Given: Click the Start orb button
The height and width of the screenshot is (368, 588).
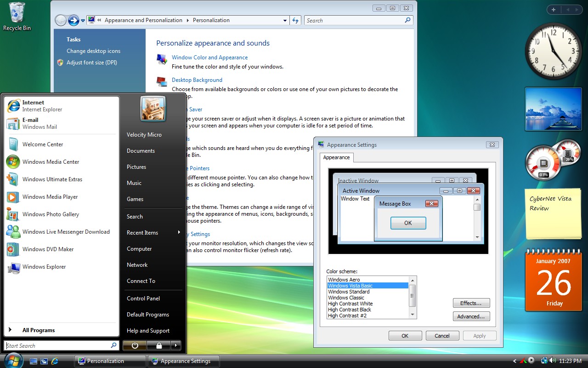Looking at the screenshot, I should (13, 360).
